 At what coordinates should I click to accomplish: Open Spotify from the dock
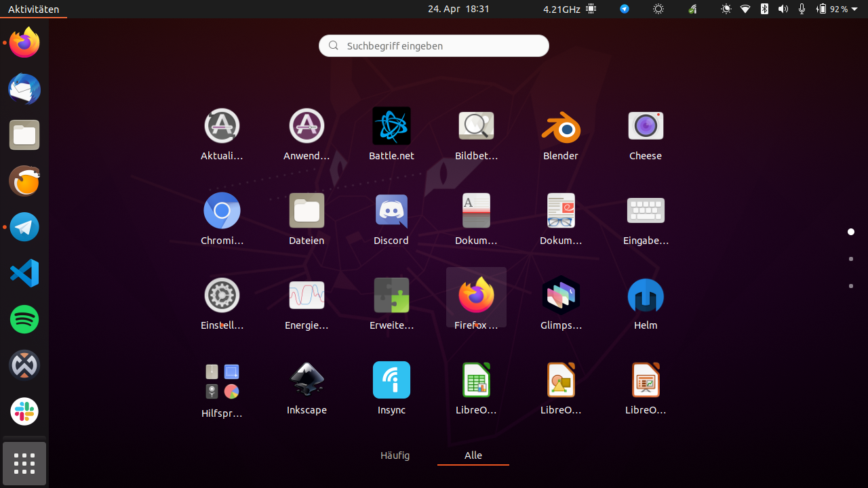click(24, 319)
